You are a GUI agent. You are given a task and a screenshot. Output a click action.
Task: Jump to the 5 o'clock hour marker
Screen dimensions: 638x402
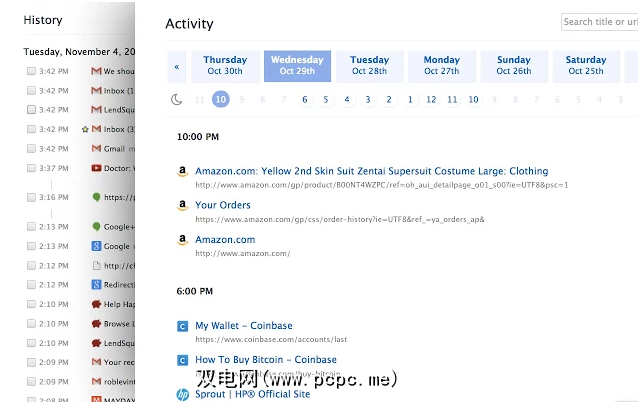click(326, 99)
